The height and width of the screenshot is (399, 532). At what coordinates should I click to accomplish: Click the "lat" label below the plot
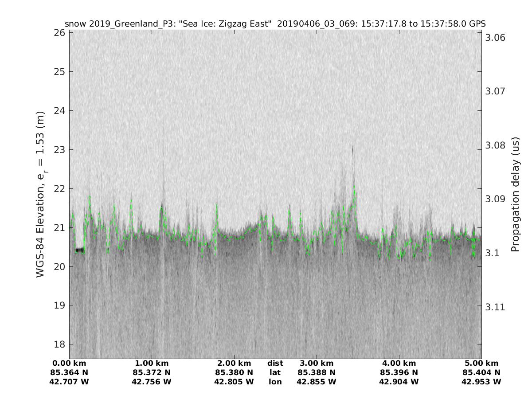[x=275, y=372]
